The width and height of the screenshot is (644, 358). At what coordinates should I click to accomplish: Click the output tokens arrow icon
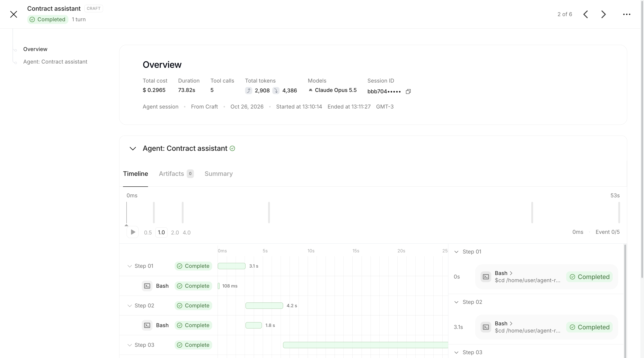(x=276, y=90)
